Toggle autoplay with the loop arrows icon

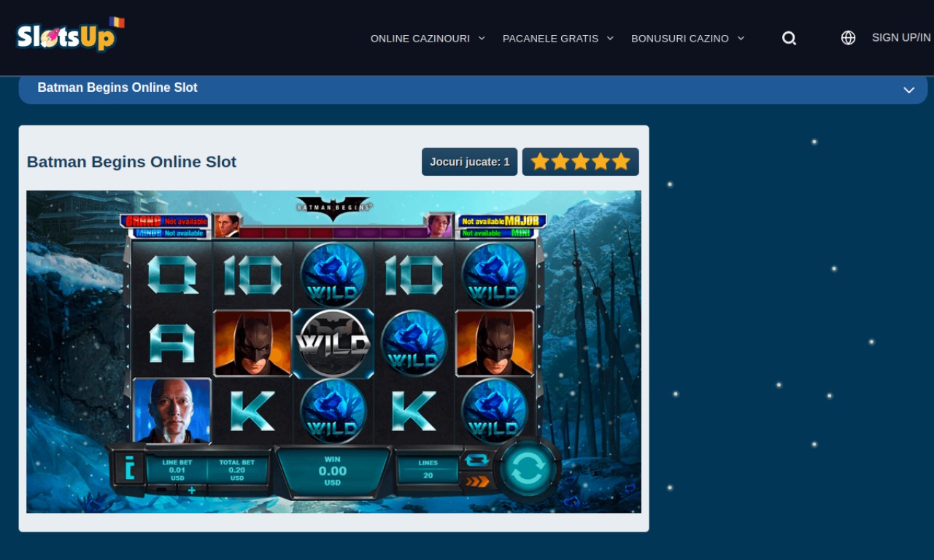coord(476,459)
